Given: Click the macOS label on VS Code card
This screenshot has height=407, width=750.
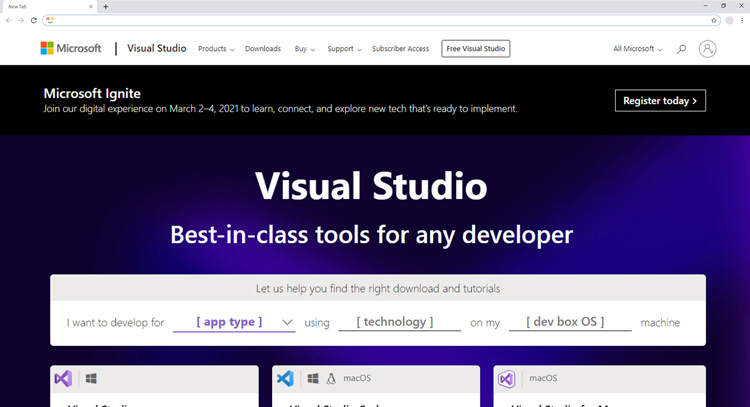Looking at the screenshot, I should 357,378.
